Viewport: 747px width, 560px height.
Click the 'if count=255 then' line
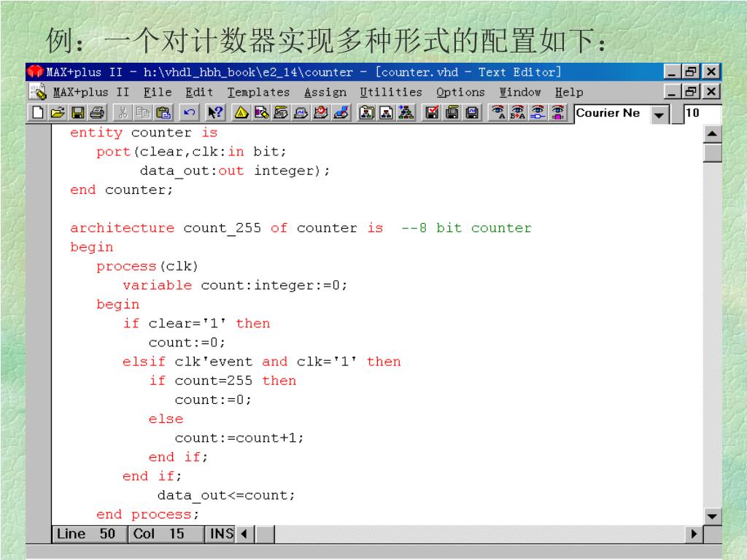[x=222, y=381]
